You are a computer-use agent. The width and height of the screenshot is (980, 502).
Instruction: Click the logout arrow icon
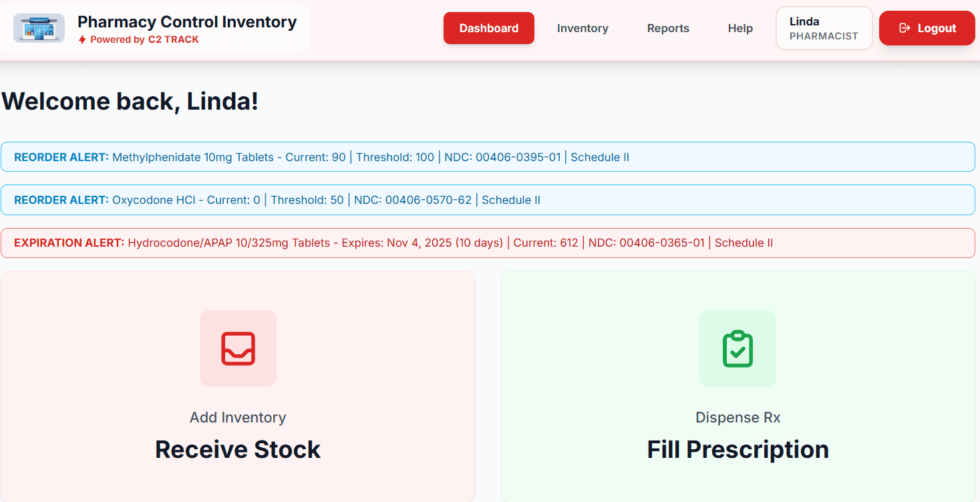(x=905, y=28)
